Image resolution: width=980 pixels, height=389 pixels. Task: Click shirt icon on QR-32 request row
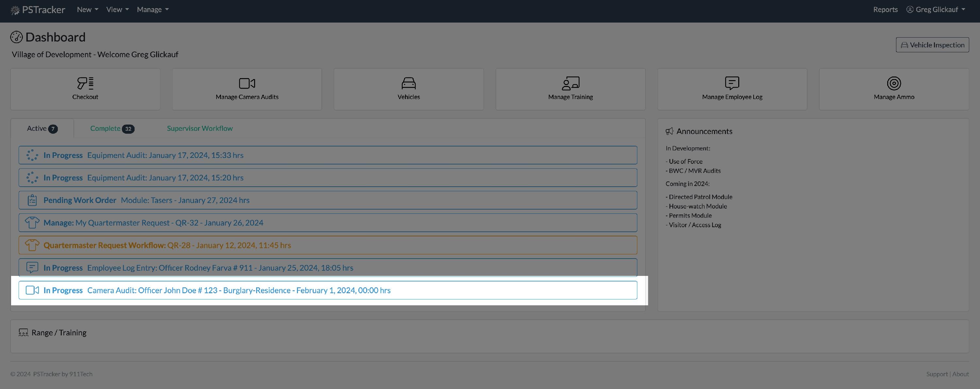coord(32,222)
